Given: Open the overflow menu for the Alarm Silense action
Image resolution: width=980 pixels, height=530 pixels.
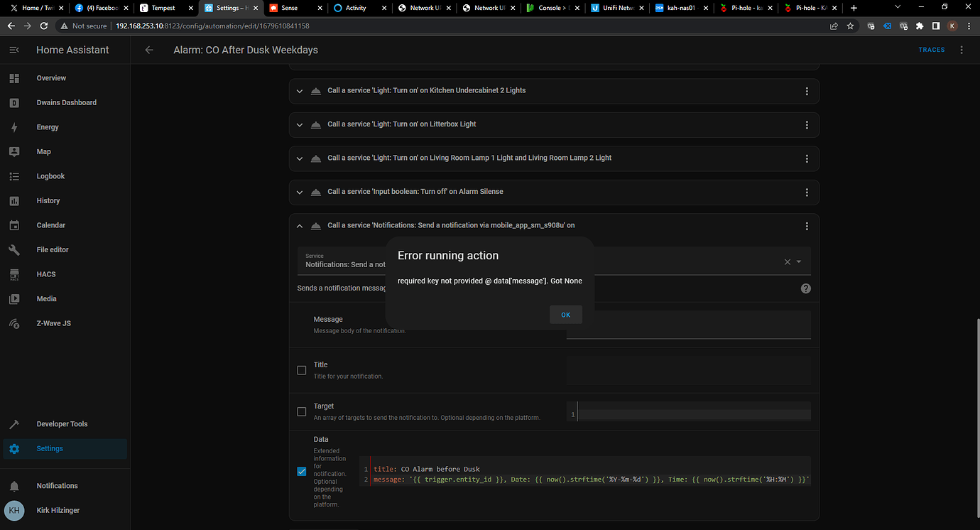Looking at the screenshot, I should click(807, 192).
